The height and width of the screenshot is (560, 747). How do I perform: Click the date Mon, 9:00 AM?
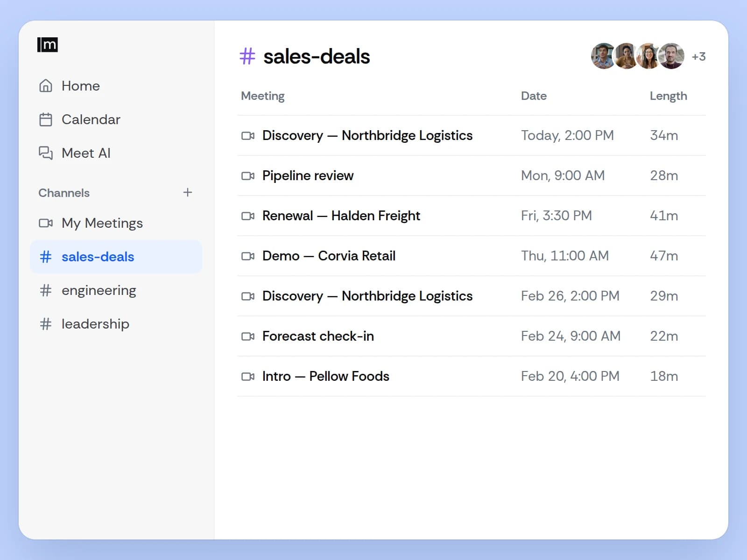pos(563,175)
